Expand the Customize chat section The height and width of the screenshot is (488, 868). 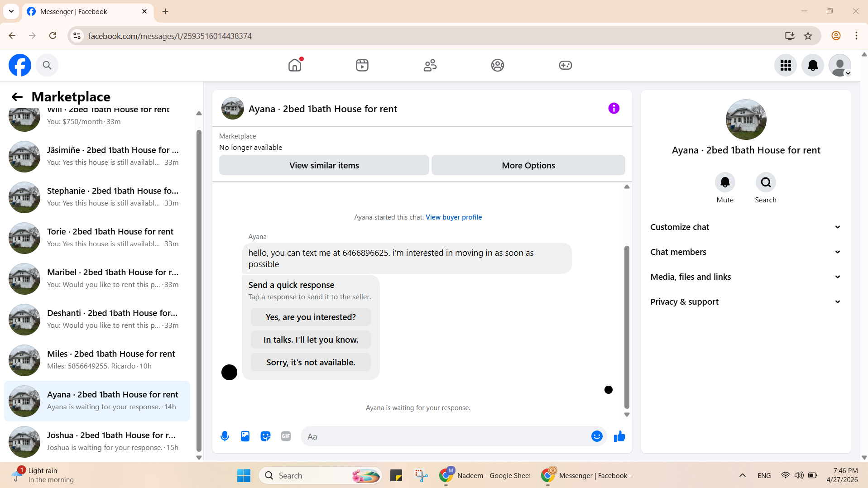coord(746,227)
